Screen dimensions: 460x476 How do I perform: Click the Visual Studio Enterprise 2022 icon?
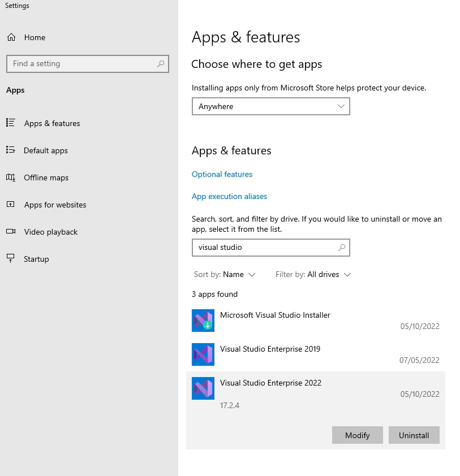tap(203, 388)
